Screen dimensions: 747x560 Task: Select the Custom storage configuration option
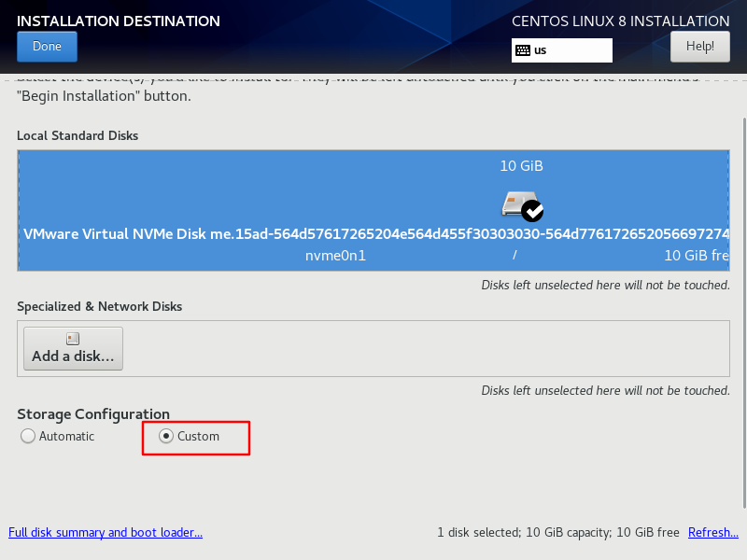click(x=190, y=436)
